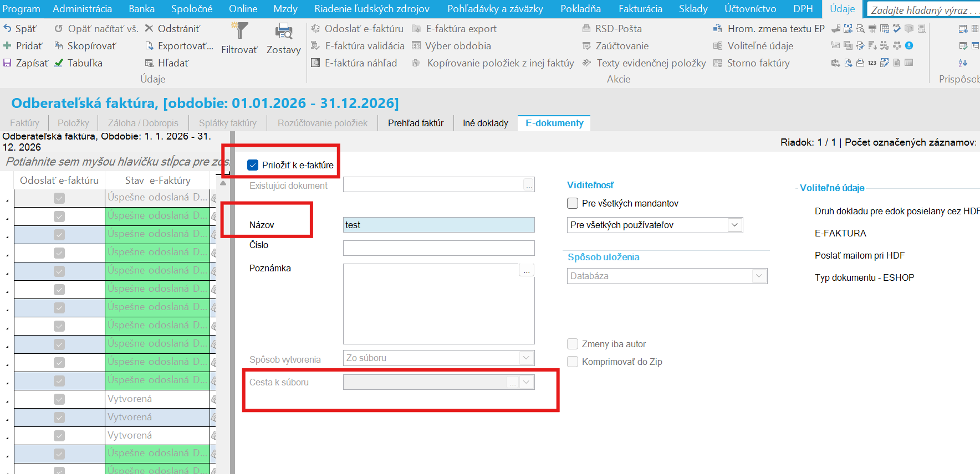Open the E-faktúra náhľad preview
The image size is (980, 474).
(354, 63)
